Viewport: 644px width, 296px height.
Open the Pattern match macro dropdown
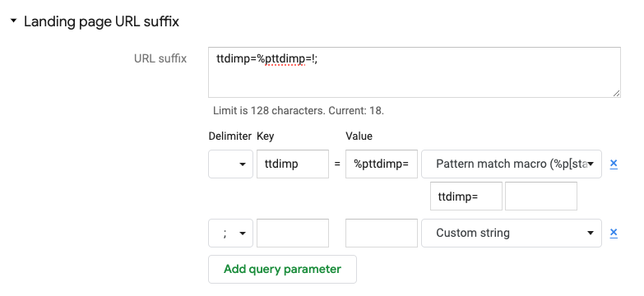[512, 164]
